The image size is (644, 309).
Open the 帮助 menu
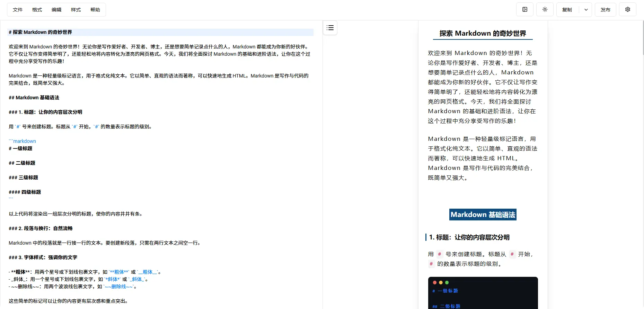pos(95,10)
